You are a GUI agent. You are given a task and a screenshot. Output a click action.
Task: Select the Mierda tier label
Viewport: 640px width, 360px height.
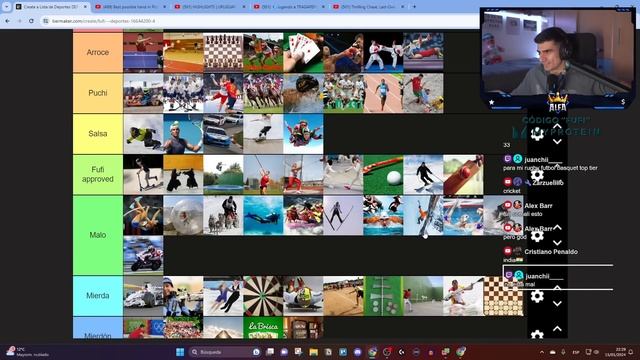(98, 296)
